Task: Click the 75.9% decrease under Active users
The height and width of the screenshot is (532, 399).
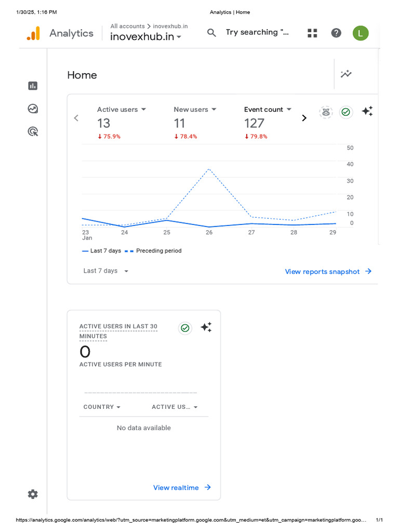Action: click(109, 137)
